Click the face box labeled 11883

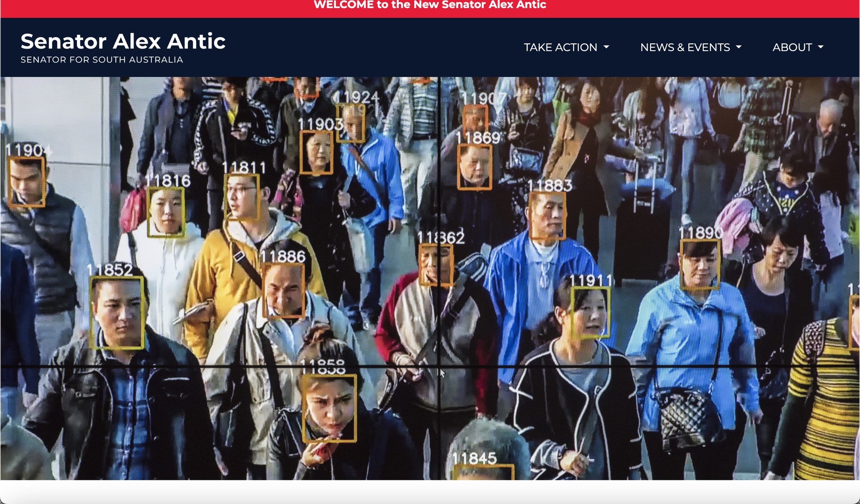pos(547,215)
